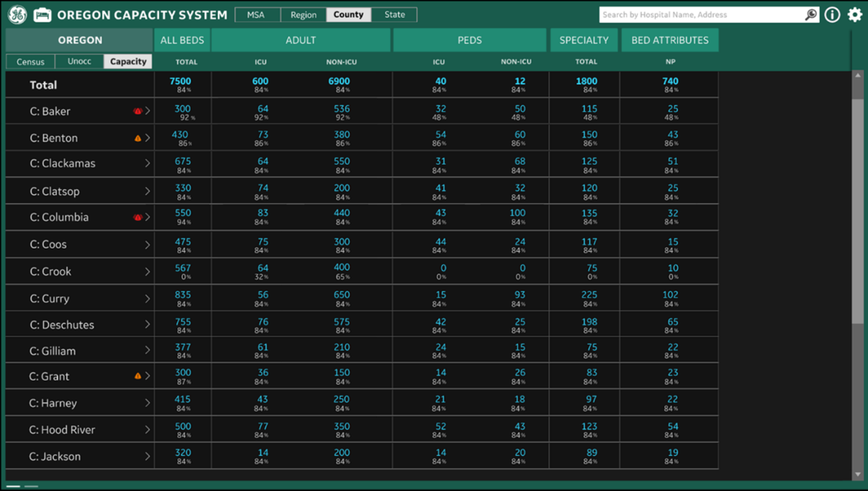868x491 pixels.
Task: Expand the C: Crook row chevron
Action: pos(148,272)
